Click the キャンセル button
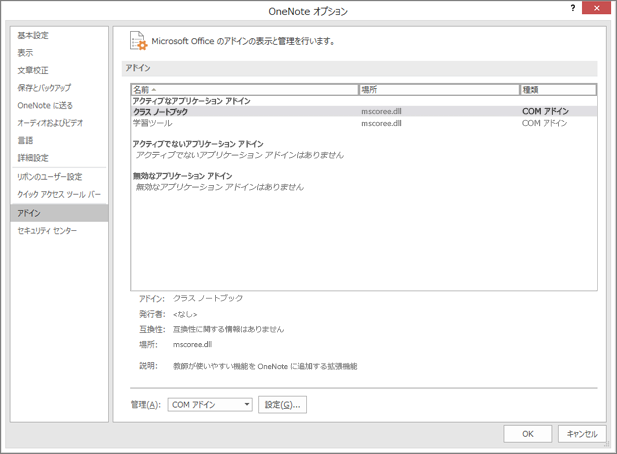This screenshot has height=454, width=617. click(582, 434)
